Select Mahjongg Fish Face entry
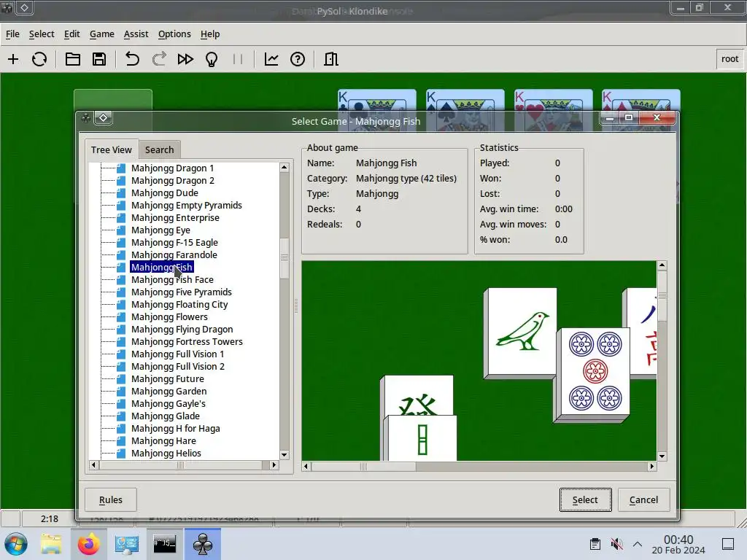 click(172, 279)
